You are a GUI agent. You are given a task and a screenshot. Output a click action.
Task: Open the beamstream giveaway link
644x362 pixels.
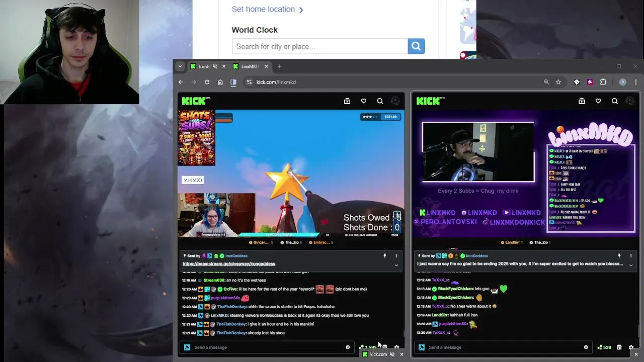[x=229, y=264]
